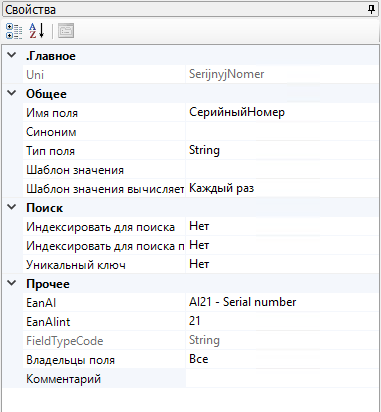The height and width of the screenshot is (412, 381).
Task: Collapse the Прочее section chevron
Action: point(12,283)
